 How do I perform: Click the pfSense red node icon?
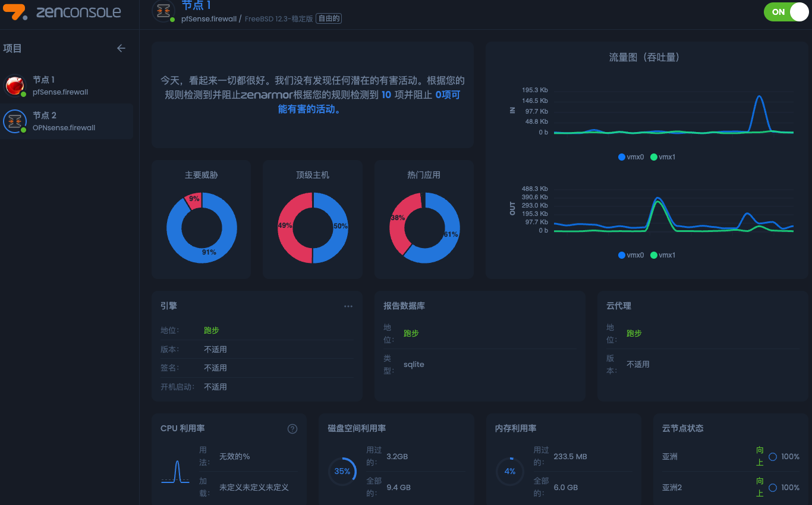15,86
